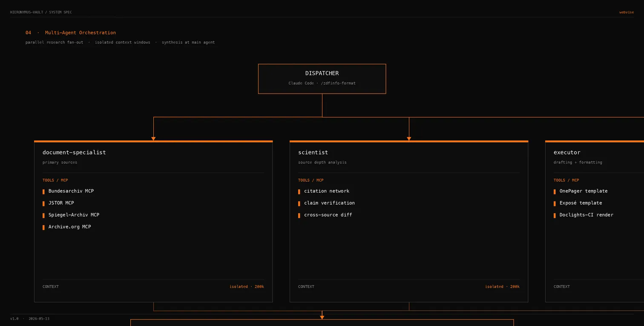Image resolution: width=644 pixels, height=326 pixels.
Task: Select the document-specialist card title
Action: pos(74,152)
